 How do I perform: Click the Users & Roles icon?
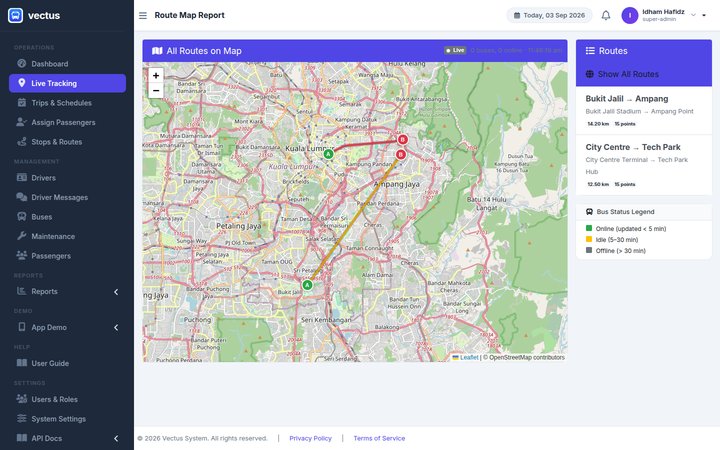pos(22,399)
